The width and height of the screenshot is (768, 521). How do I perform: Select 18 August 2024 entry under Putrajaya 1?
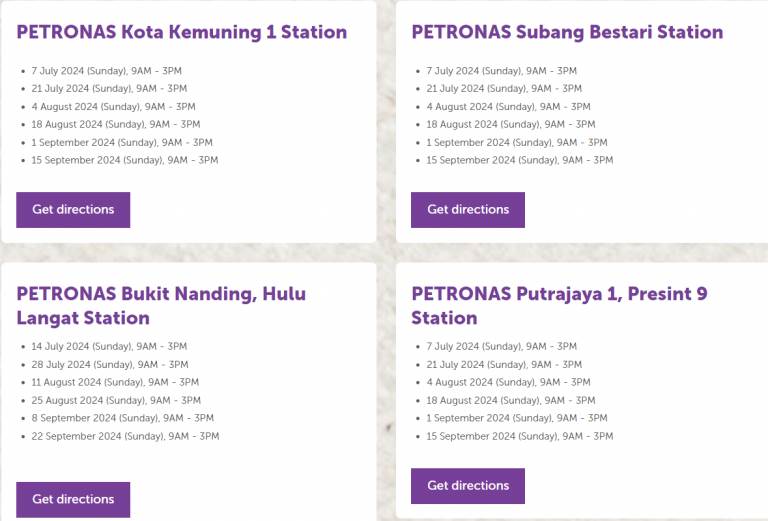[x=511, y=400]
